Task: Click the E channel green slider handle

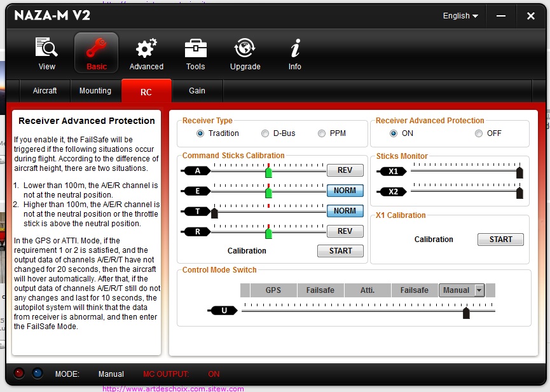Action: pyautogui.click(x=269, y=193)
